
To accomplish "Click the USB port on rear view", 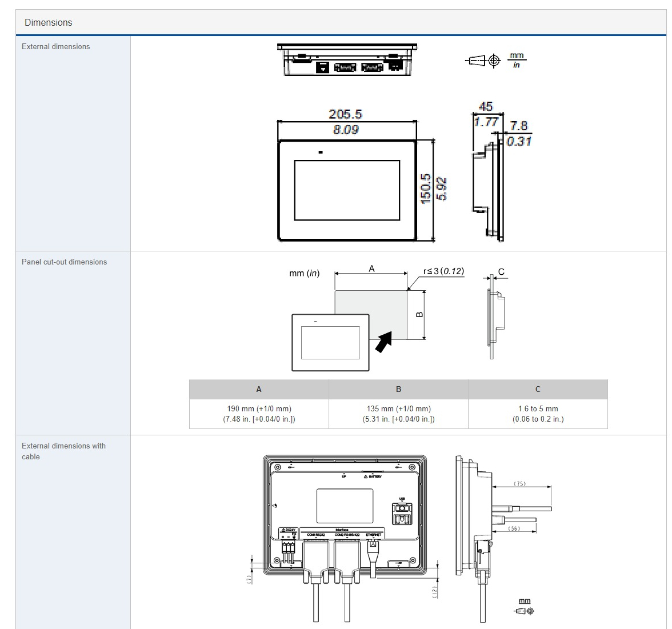I will coord(402,511).
